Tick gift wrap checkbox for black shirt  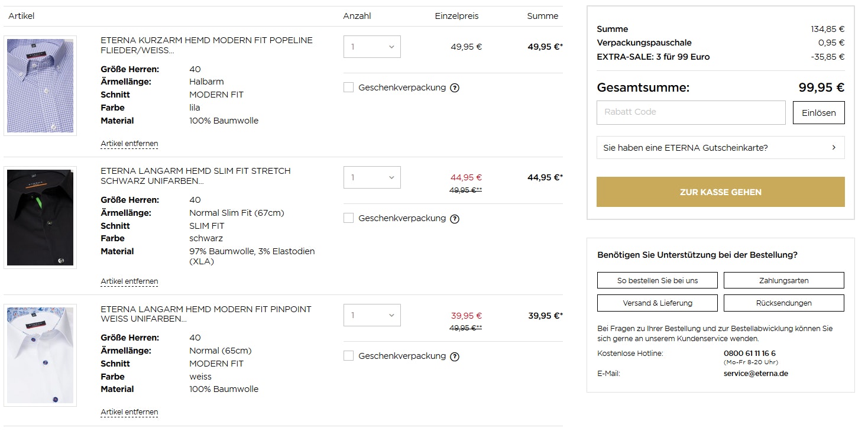(x=349, y=218)
